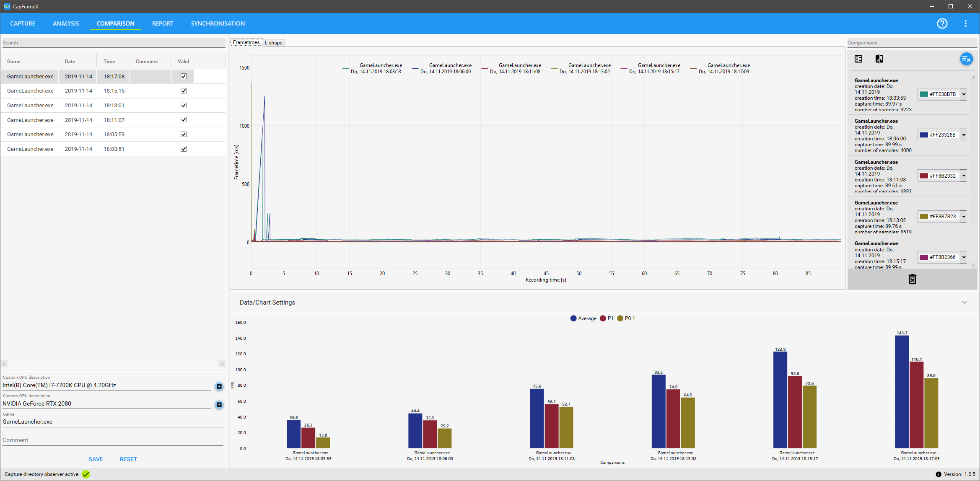Click plus icon beside GPU description
This screenshot has width=980, height=481.
219,405
